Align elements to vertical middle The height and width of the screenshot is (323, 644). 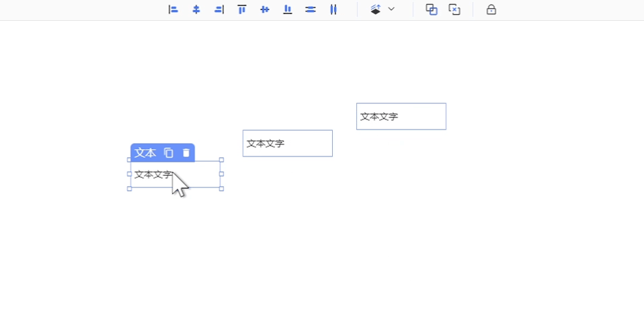point(265,9)
